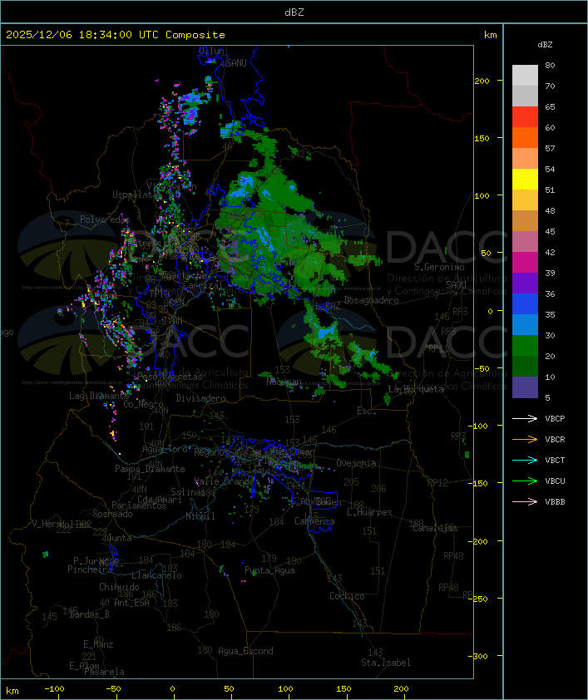Click the Co_Negro map label
The width and height of the screenshot is (588, 700).
(143, 404)
